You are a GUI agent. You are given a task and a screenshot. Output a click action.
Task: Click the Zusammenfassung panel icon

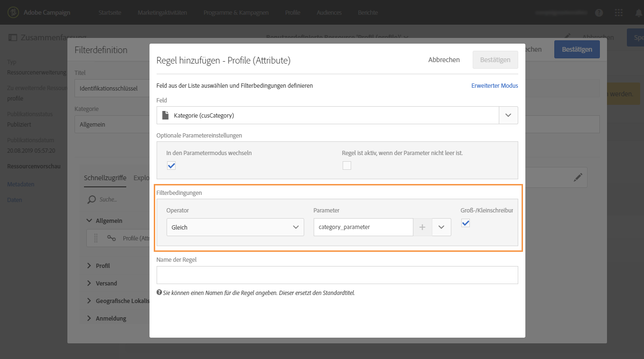[12, 37]
